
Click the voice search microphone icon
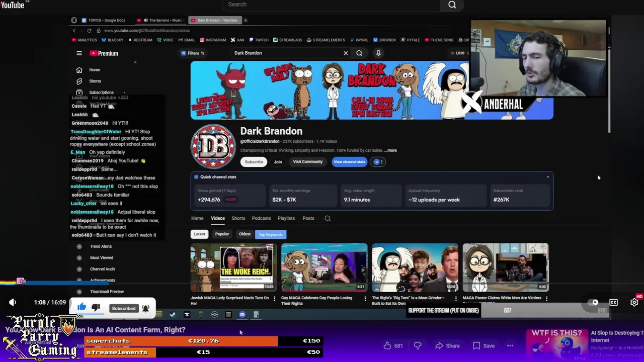tap(378, 53)
